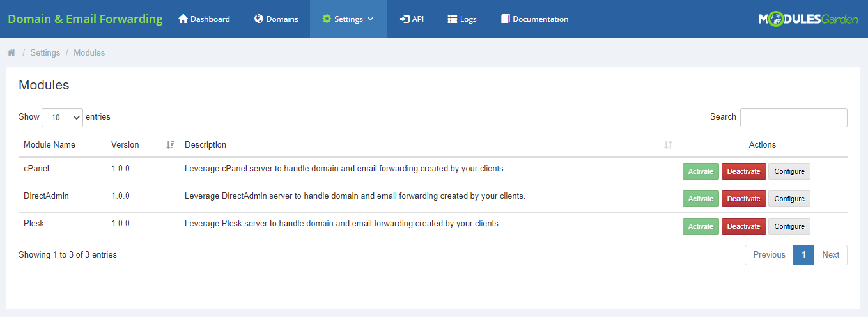Click the Settings gear icon
This screenshot has width=868, height=317.
pos(327,19)
